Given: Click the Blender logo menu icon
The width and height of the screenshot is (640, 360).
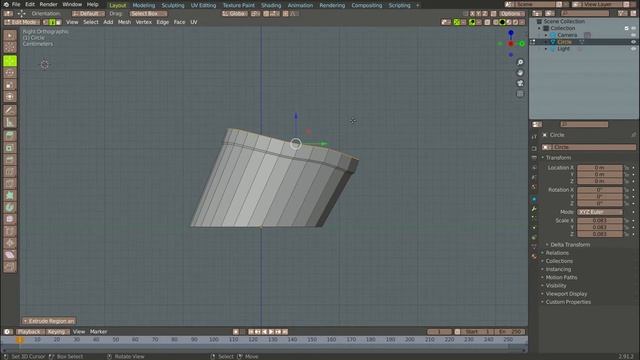Looking at the screenshot, I should (x=6, y=4).
